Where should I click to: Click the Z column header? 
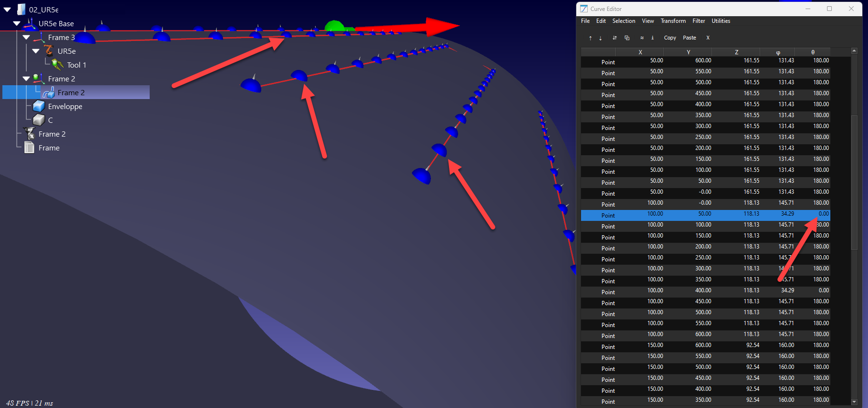[736, 52]
